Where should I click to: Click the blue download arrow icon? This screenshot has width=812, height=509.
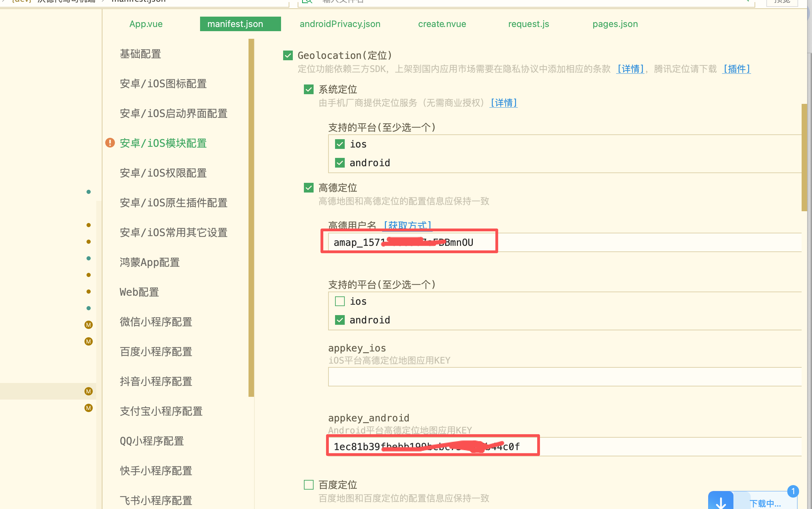click(721, 502)
